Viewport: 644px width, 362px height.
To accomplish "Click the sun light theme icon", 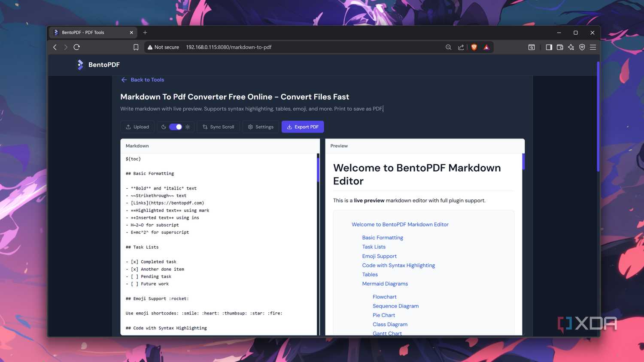I will 188,127.
